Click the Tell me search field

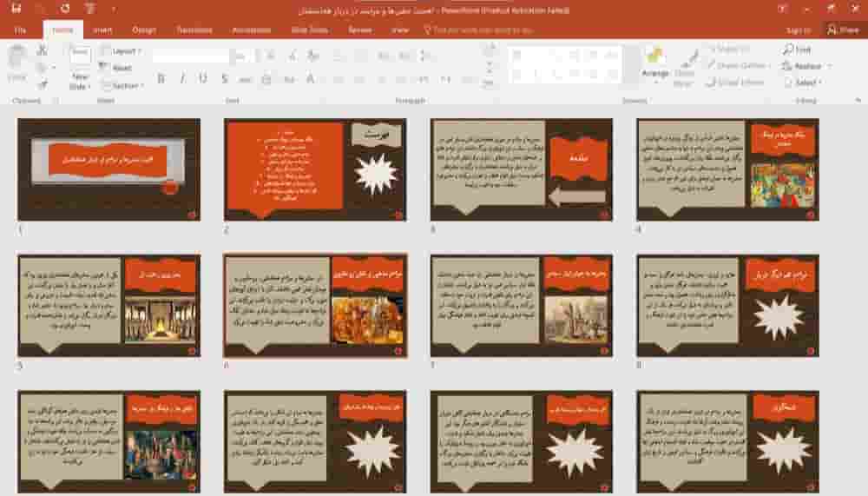tap(483, 30)
